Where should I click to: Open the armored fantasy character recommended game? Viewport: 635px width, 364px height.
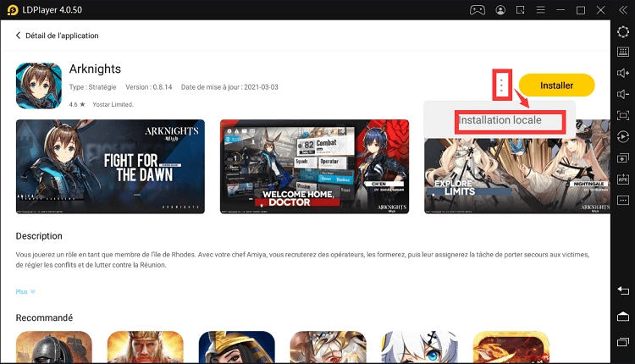click(x=328, y=347)
